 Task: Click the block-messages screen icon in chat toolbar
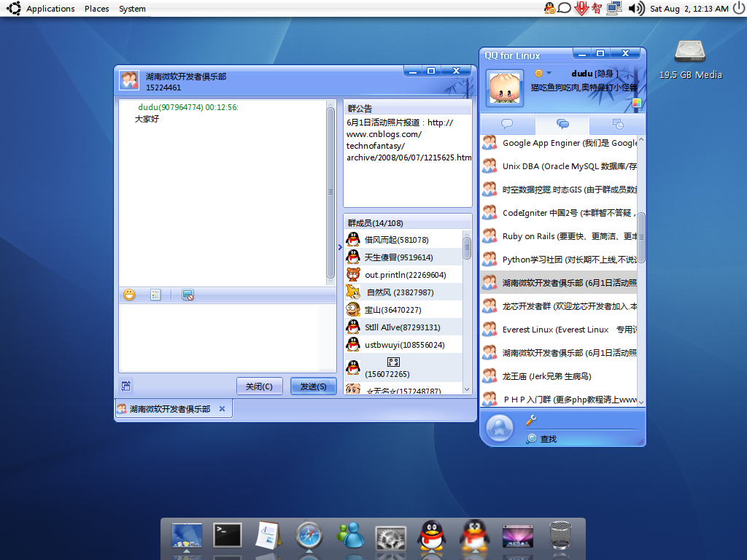(187, 295)
